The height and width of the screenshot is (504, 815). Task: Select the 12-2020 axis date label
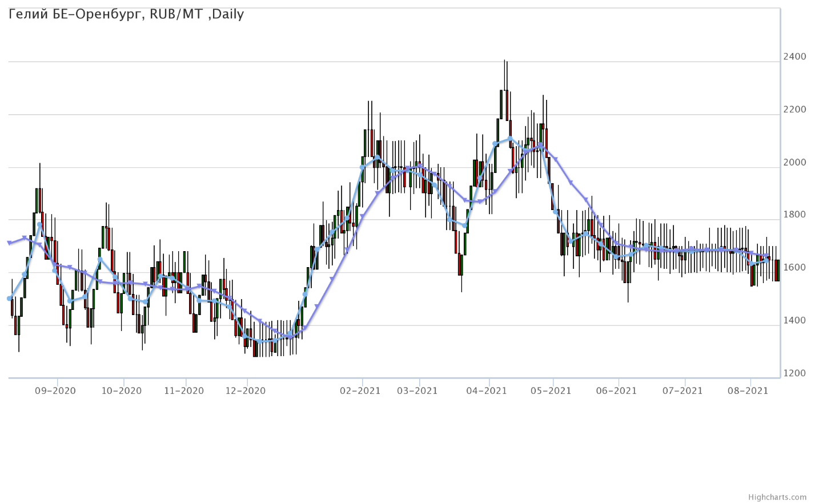point(245,390)
